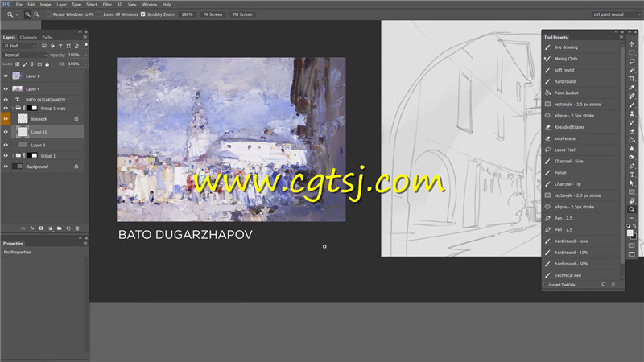Uncheck the Scrubby Zoom checkbox
The image size is (644, 362).
pos(143,14)
